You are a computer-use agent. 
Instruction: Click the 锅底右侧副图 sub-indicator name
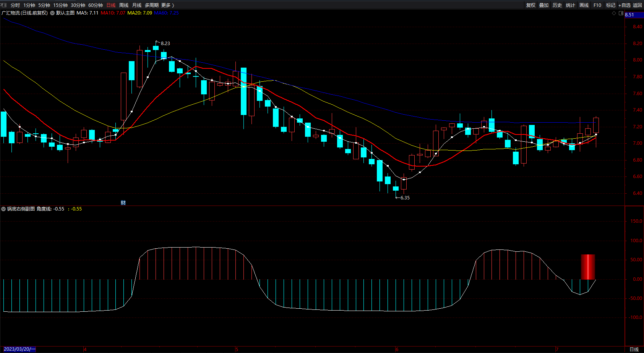pos(21,209)
